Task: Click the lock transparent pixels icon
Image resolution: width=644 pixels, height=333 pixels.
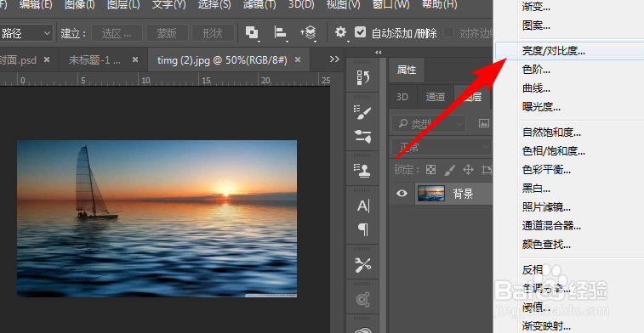Action: 430,169
